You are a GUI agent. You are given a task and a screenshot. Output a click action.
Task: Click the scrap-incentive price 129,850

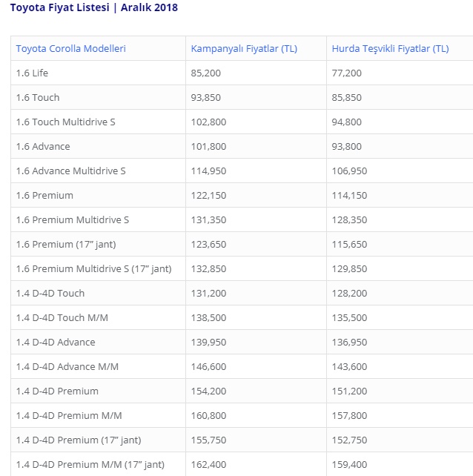349,269
